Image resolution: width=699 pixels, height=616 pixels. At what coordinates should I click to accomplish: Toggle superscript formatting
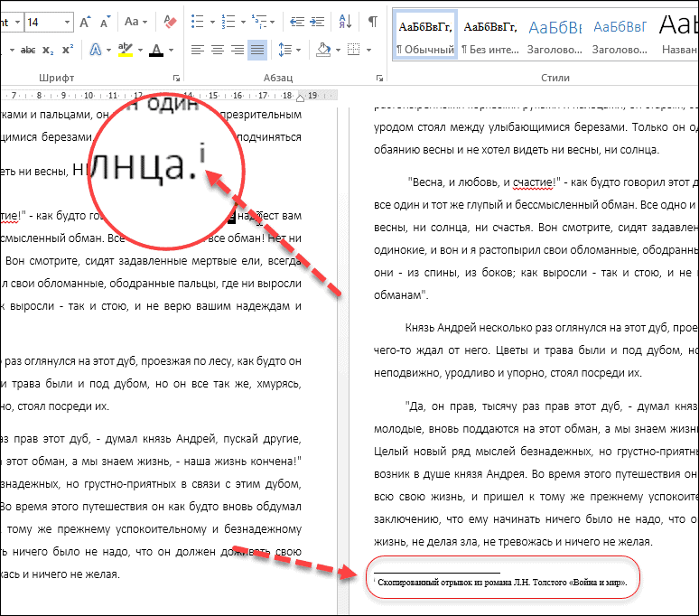[x=68, y=50]
